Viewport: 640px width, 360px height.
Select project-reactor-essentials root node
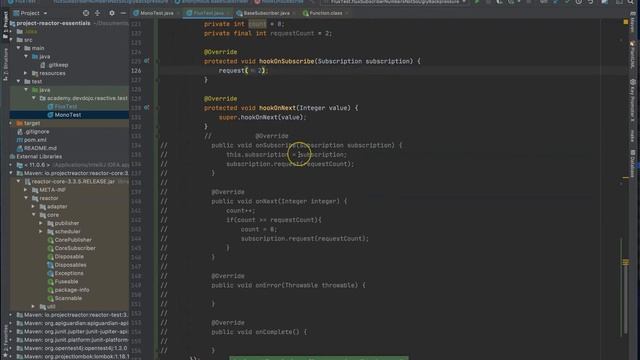point(53,23)
